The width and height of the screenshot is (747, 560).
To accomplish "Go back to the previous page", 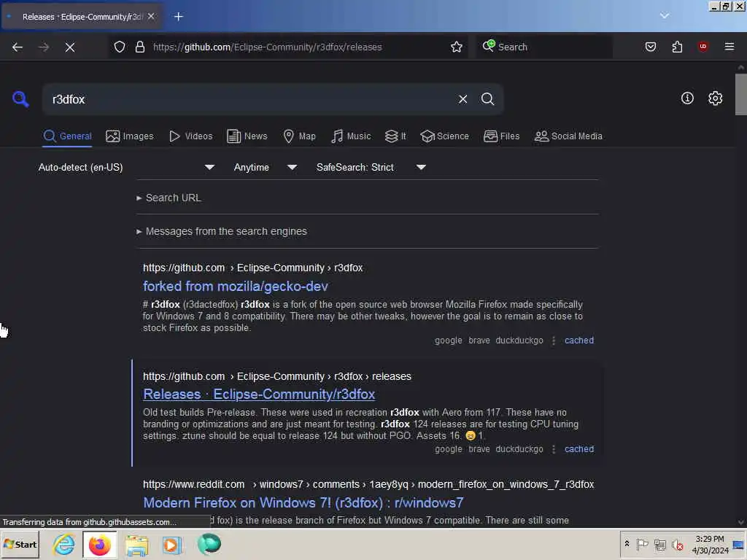I will (x=18, y=47).
